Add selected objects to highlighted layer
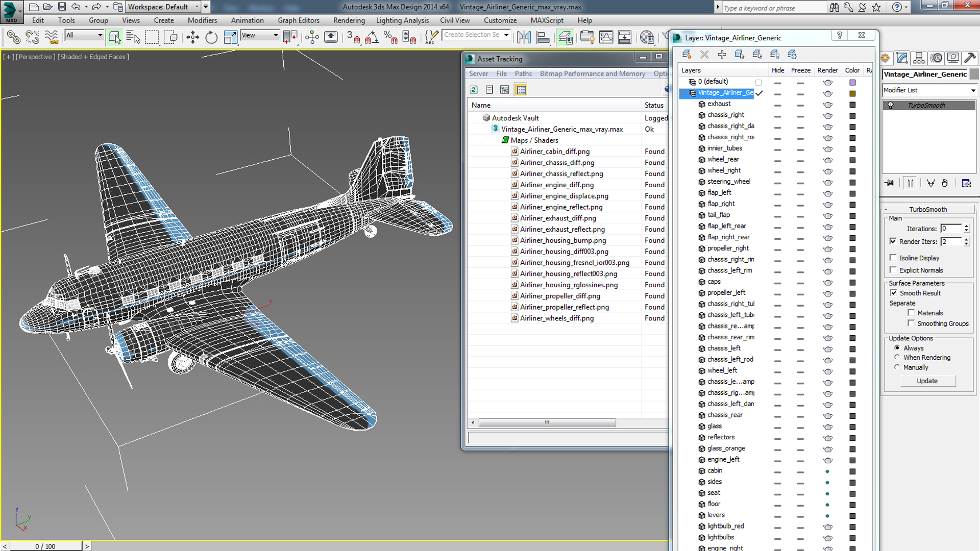The height and width of the screenshot is (551, 980). point(722,54)
